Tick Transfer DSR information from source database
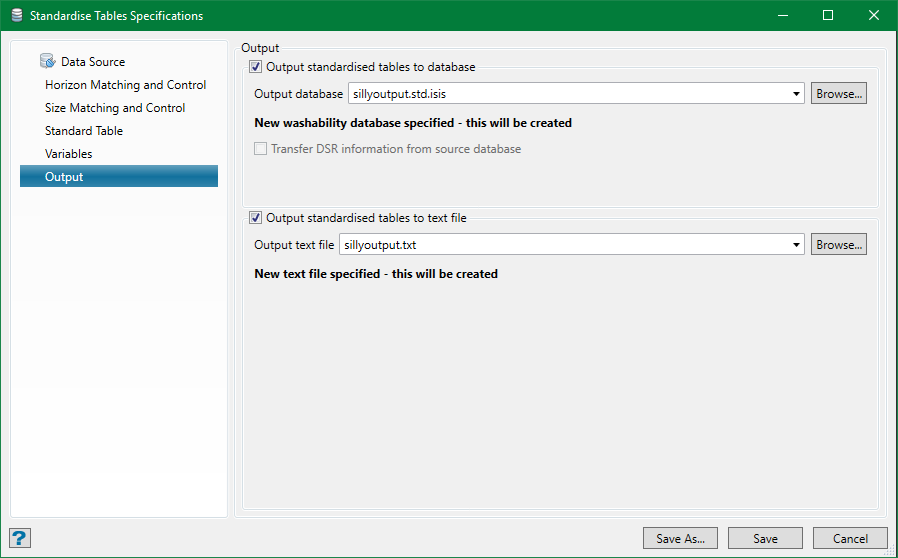898x558 pixels. click(261, 149)
